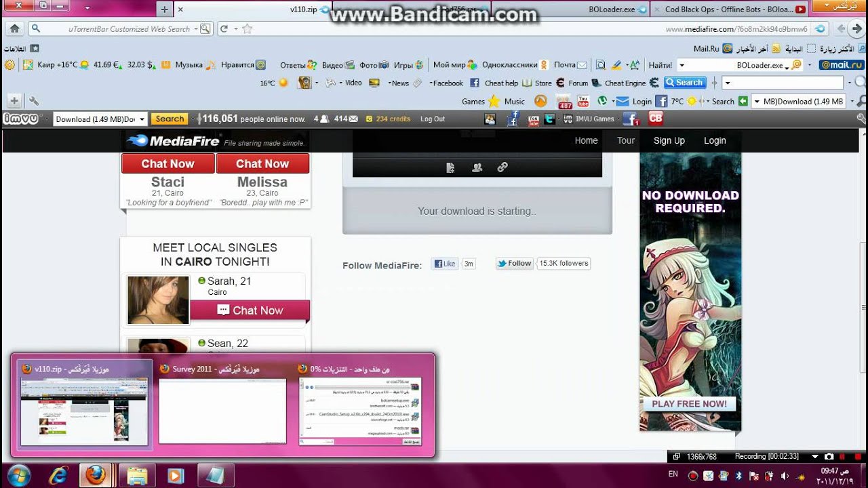The width and height of the screenshot is (868, 488).
Task: Open the Почта mail envelope item
Action: pos(570,65)
